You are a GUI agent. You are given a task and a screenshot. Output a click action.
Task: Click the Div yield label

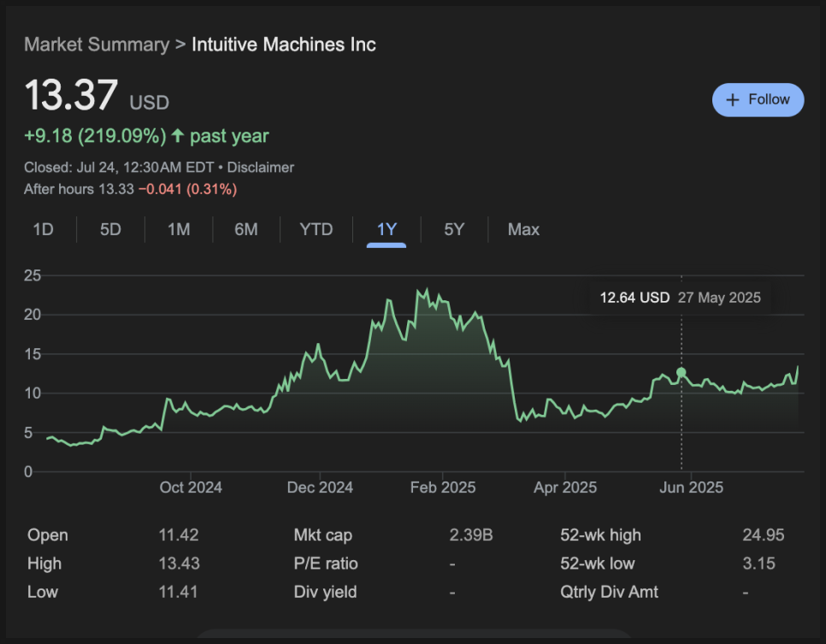(325, 592)
